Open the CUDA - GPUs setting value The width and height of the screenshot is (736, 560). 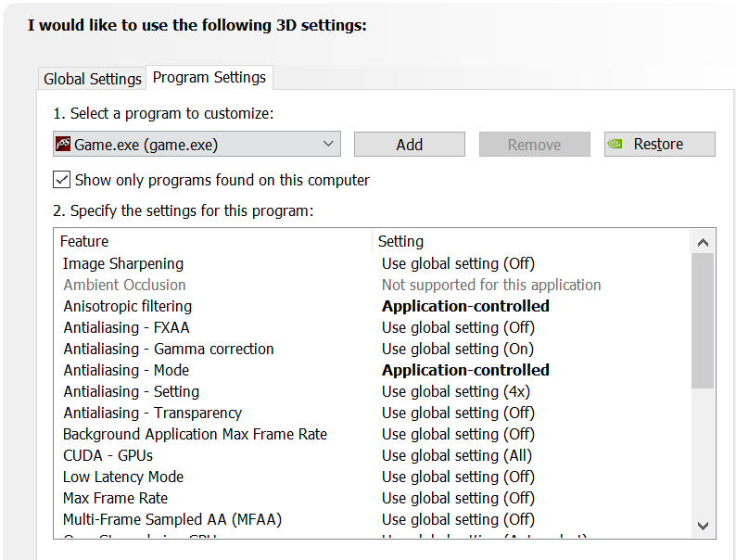pos(457,455)
